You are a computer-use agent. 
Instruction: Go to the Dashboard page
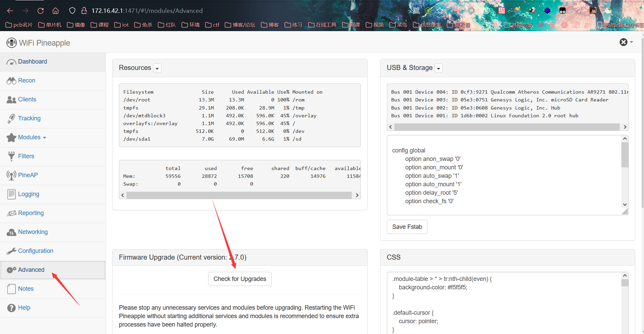[x=32, y=62]
